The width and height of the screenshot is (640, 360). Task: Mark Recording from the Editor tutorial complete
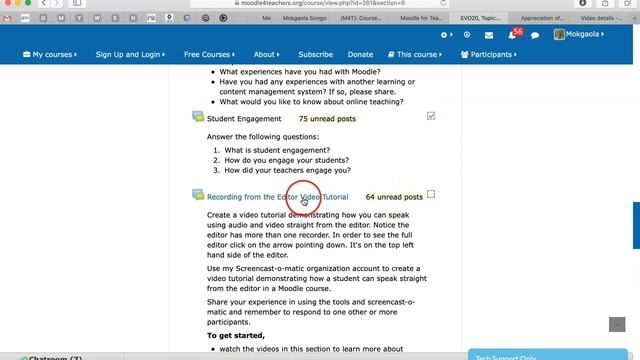pos(431,194)
